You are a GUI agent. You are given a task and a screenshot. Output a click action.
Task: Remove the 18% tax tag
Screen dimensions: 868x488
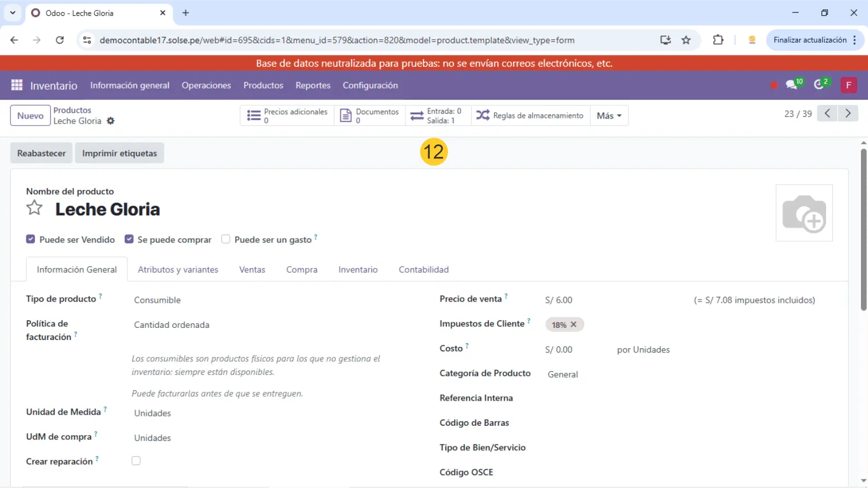pos(573,325)
